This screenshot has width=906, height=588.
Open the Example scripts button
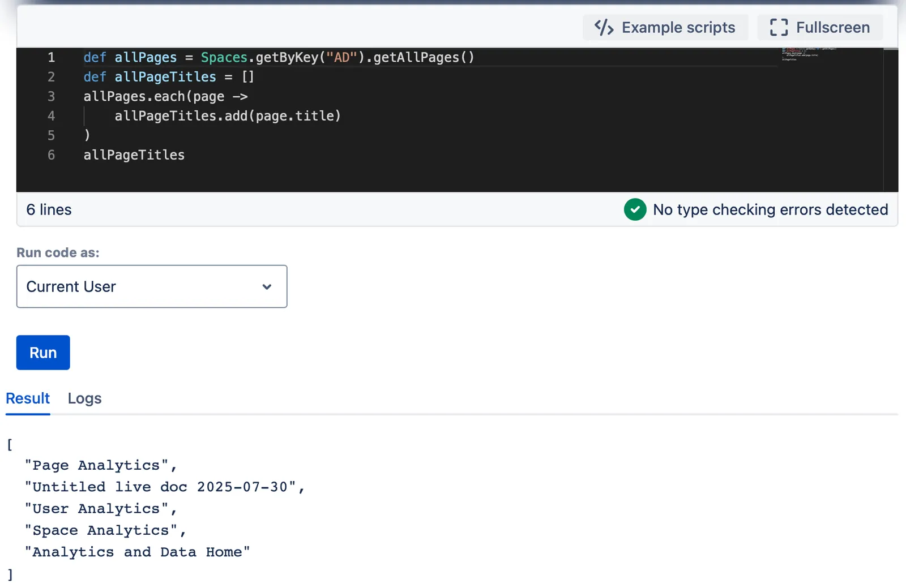point(665,27)
